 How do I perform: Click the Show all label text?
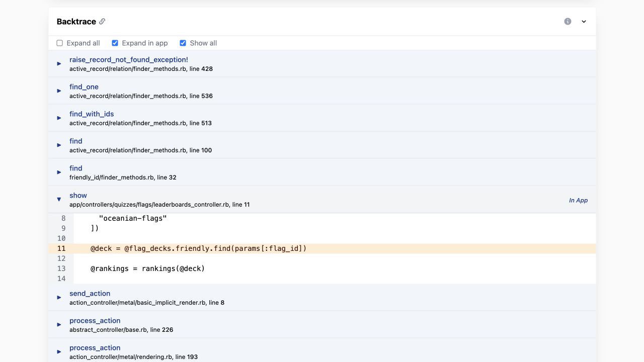[203, 43]
